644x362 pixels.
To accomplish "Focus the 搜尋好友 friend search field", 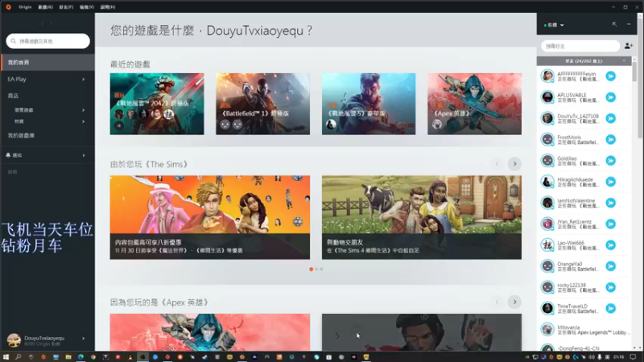I will pos(580,46).
